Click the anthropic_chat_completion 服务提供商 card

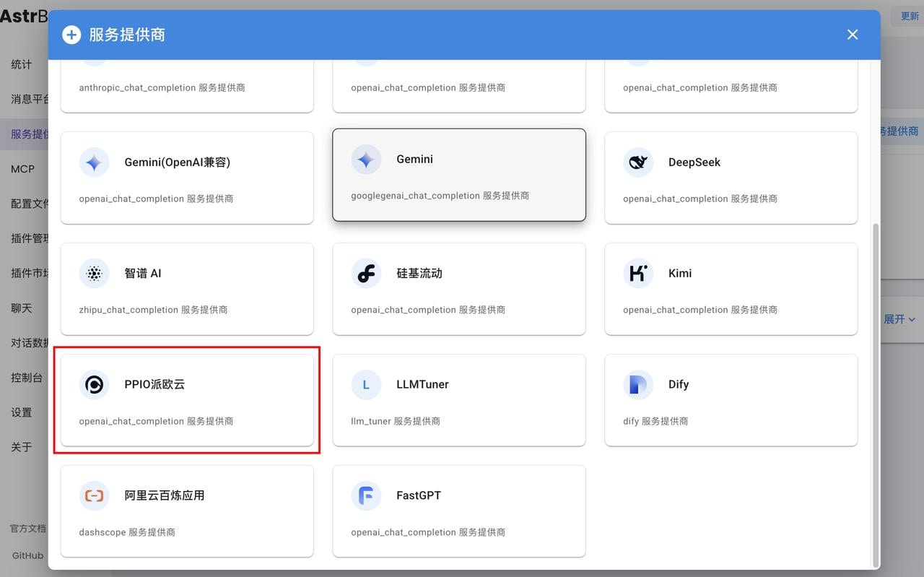tap(187, 86)
